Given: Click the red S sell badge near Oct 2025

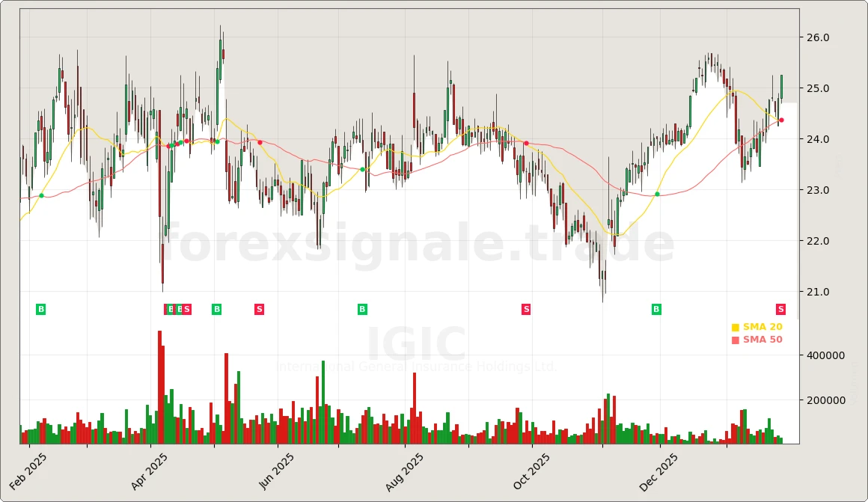Looking at the screenshot, I should coord(526,308).
